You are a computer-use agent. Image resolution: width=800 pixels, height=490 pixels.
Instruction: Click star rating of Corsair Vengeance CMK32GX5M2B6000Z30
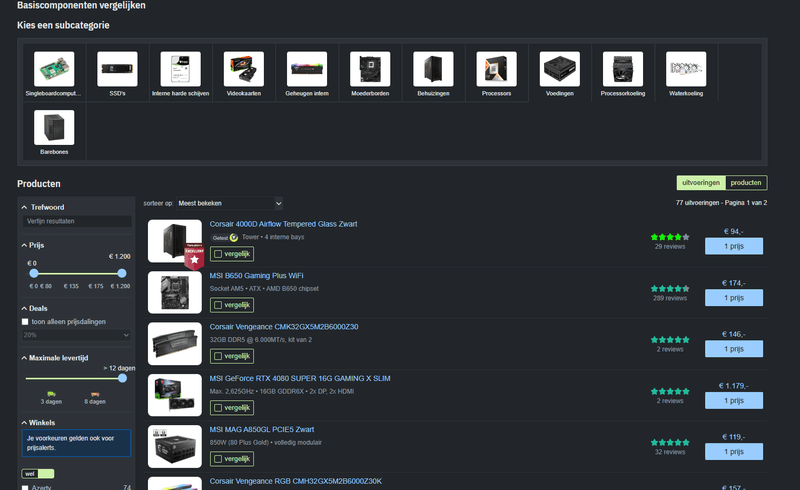pos(670,340)
